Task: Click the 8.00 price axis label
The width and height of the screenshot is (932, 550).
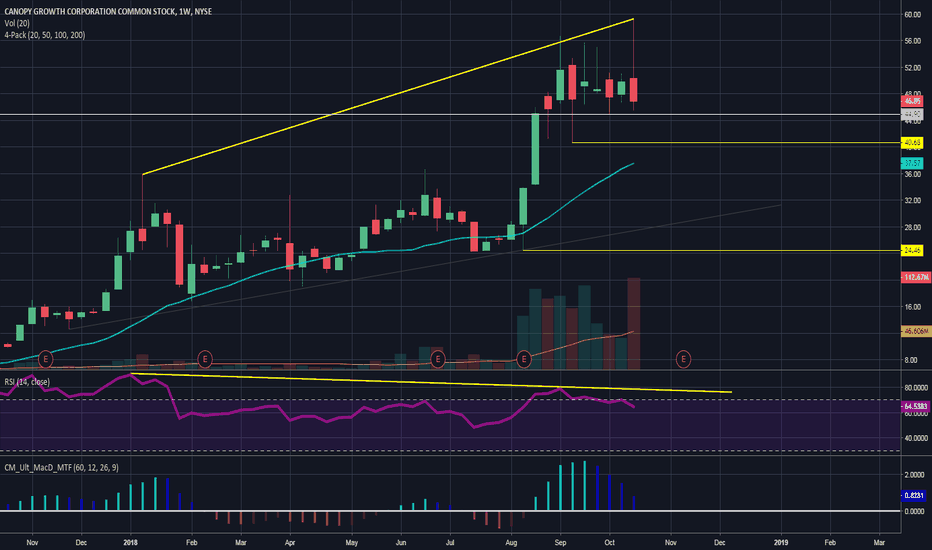Action: click(911, 360)
